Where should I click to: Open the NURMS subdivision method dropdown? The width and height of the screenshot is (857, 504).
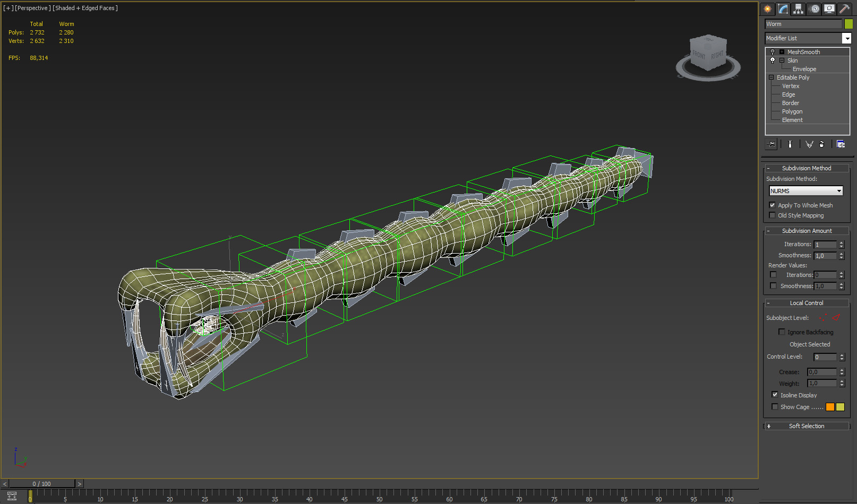(x=838, y=190)
